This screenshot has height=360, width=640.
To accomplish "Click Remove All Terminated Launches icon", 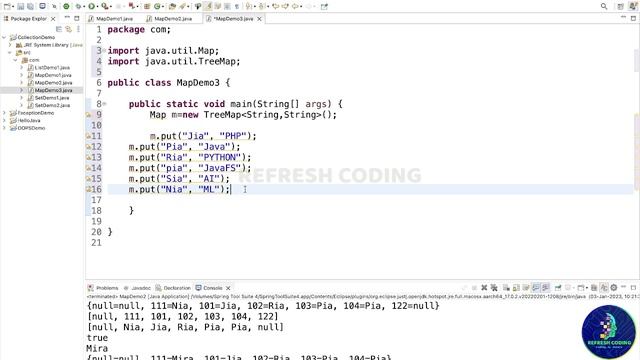I will (x=494, y=288).
